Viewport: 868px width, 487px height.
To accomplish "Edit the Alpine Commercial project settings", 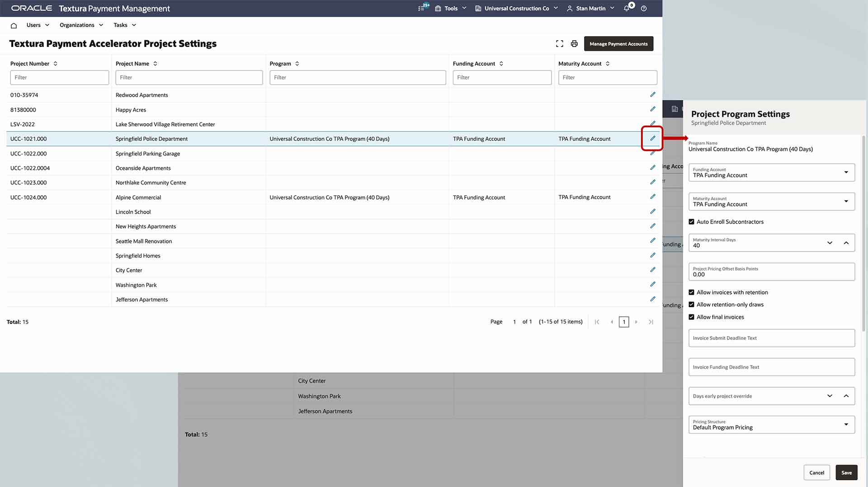I will pyautogui.click(x=652, y=197).
